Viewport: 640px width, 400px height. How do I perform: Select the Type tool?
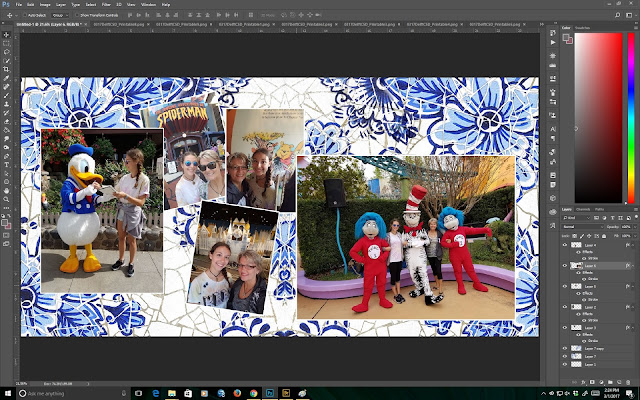point(6,165)
